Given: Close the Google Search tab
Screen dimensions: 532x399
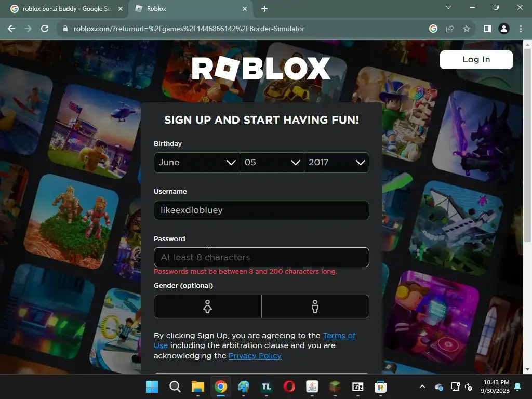Looking at the screenshot, I should point(121,9).
